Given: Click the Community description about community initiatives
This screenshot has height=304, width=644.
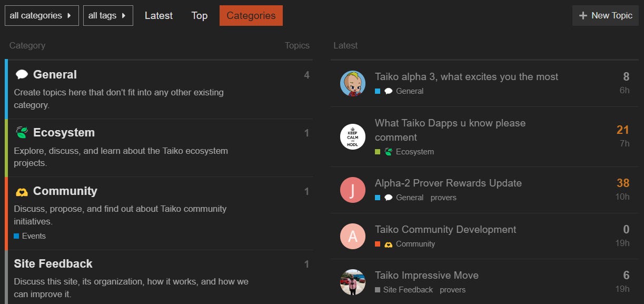Looking at the screenshot, I should pos(120,215).
